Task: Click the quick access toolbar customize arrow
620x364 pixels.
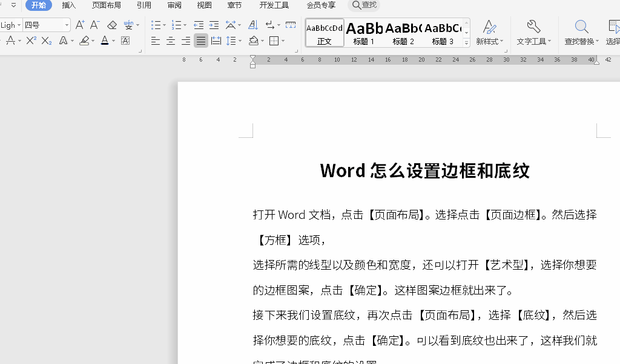Action: coord(13,5)
